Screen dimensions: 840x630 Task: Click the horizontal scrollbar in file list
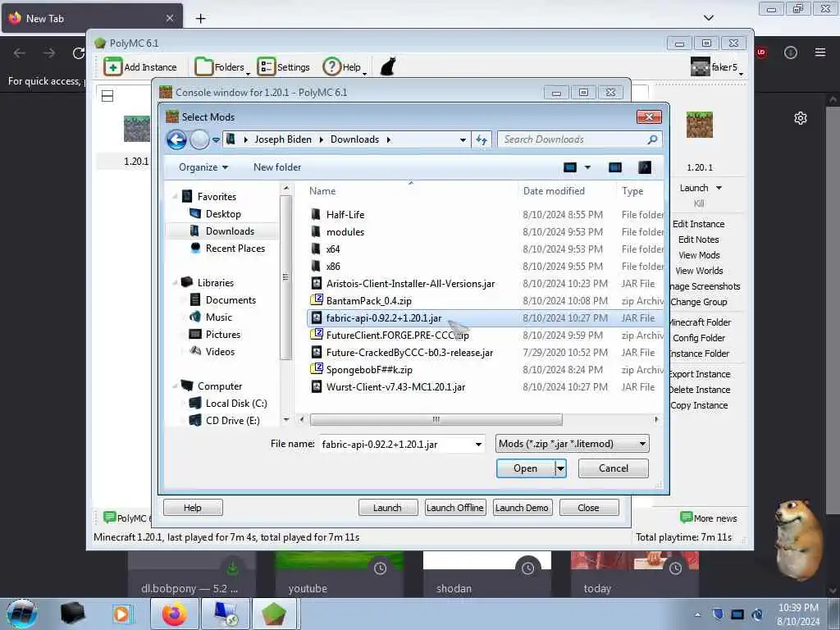[x=436, y=419]
